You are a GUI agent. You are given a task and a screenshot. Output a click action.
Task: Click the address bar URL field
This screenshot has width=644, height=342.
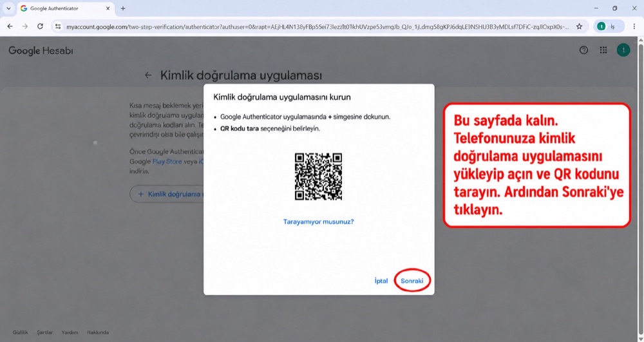coord(317,26)
